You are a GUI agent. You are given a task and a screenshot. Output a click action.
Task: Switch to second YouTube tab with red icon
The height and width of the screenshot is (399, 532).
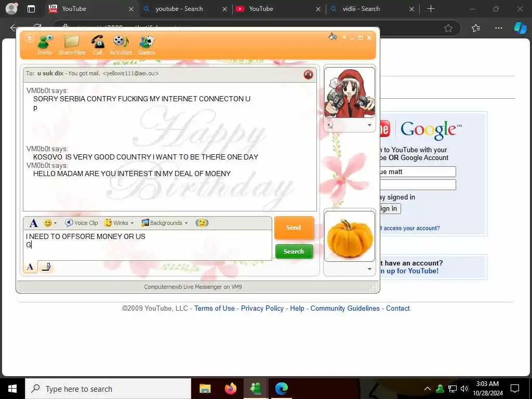tap(278, 9)
